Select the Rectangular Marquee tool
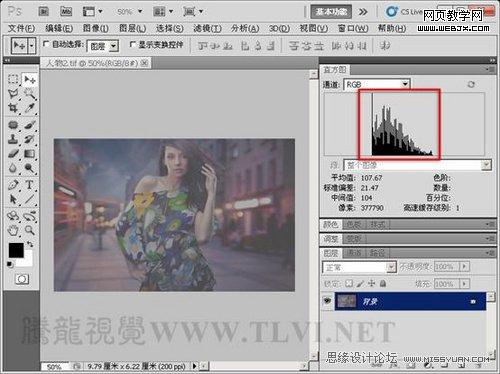Viewport: 500px width, 374px height. (13, 79)
